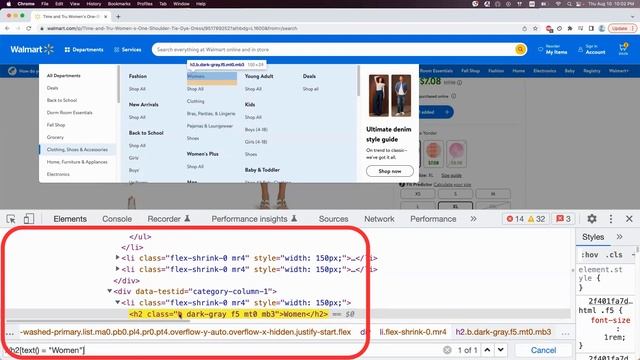Open DevTools three-dot customize menu
The height and width of the screenshot is (360, 640).
[611, 219]
